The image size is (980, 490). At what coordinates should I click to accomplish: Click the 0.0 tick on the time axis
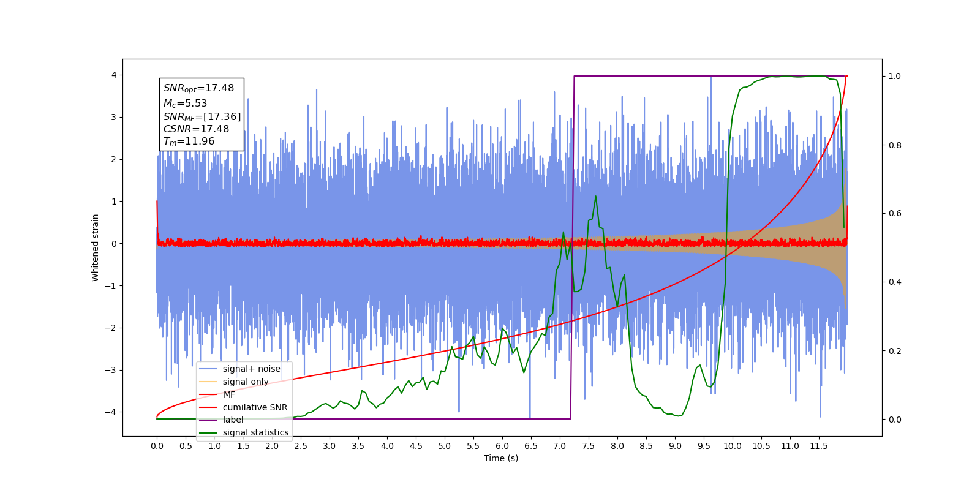click(157, 446)
